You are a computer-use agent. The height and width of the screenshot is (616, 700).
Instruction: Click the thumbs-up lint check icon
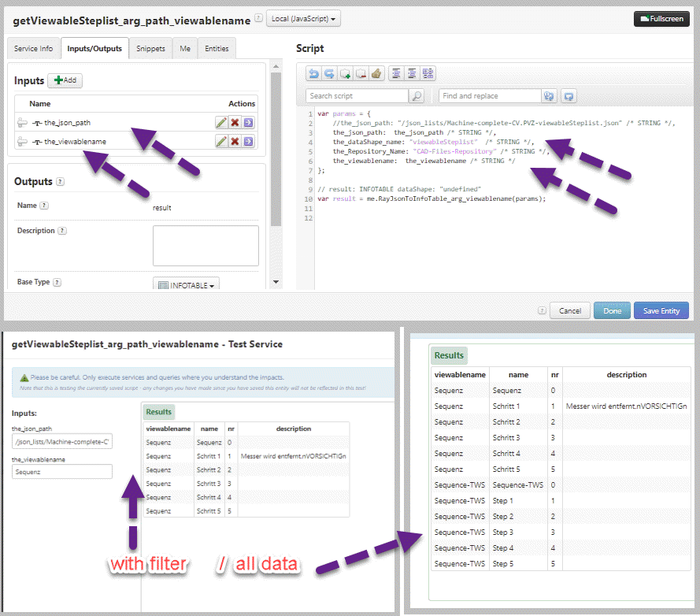(x=376, y=73)
